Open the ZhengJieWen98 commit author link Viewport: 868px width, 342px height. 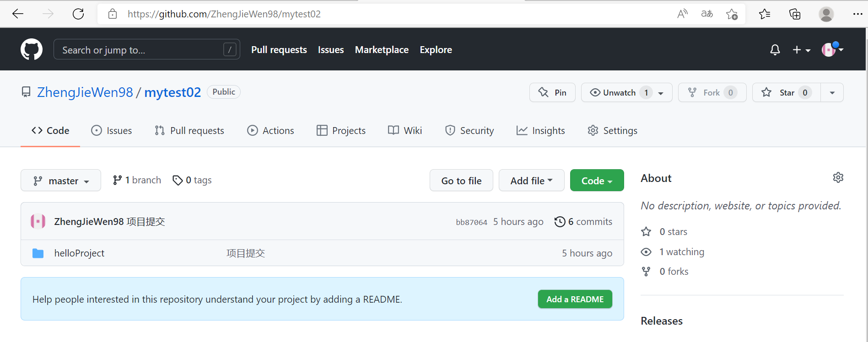point(89,222)
